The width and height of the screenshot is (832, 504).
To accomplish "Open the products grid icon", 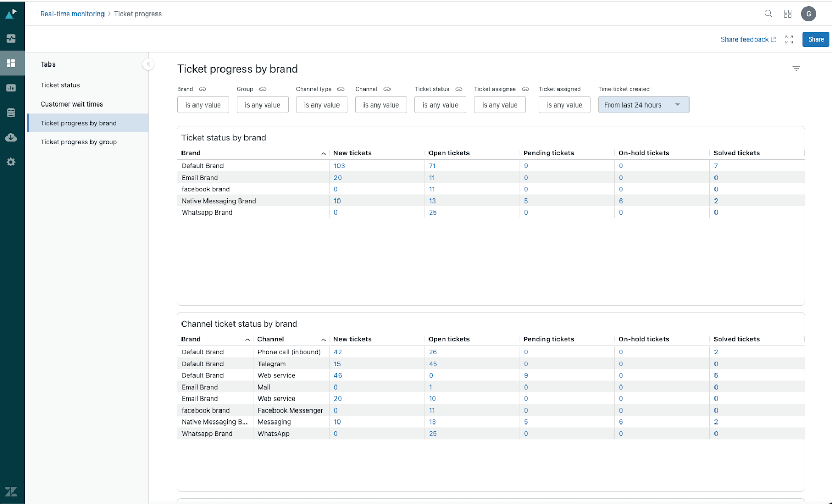I will (x=788, y=14).
